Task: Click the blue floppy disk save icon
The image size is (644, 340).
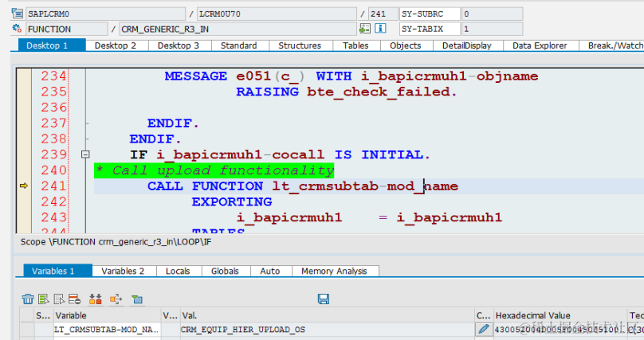Action: (x=324, y=299)
